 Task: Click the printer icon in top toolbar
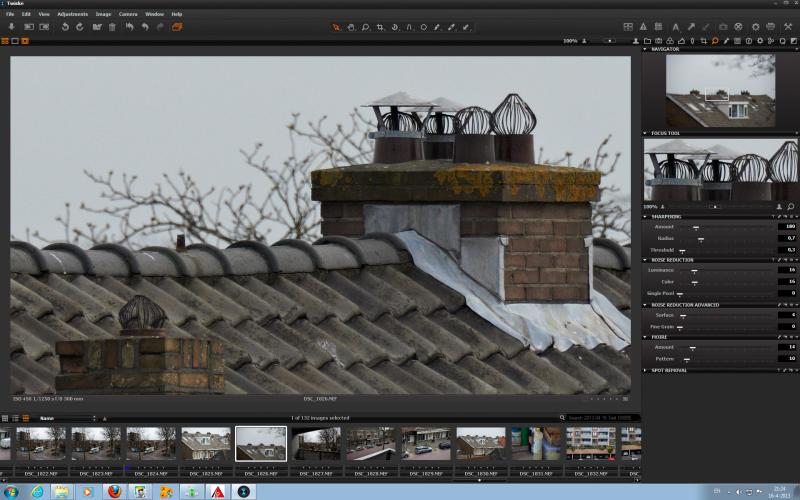coord(770,27)
